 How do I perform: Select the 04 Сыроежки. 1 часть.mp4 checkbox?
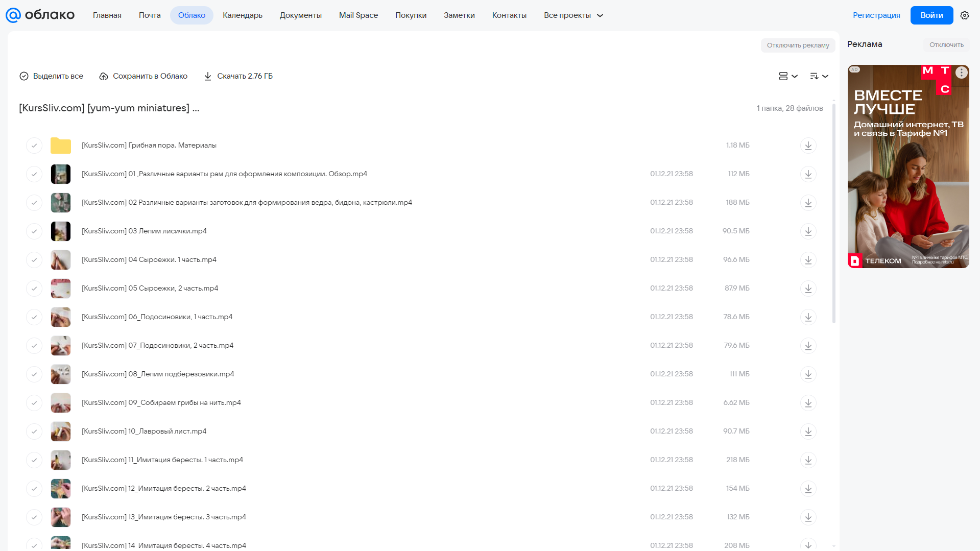pos(34,260)
